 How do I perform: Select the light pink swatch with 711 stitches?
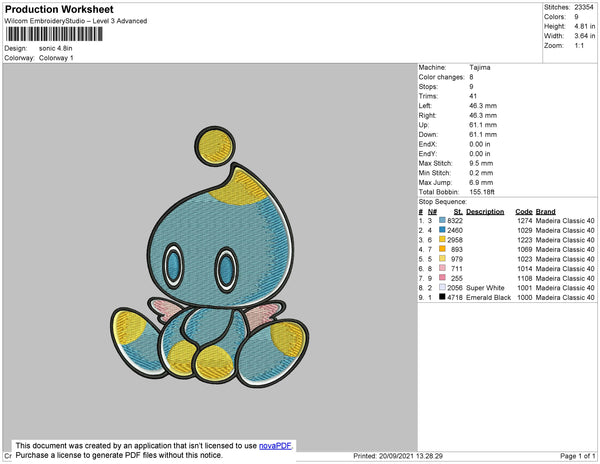442,268
